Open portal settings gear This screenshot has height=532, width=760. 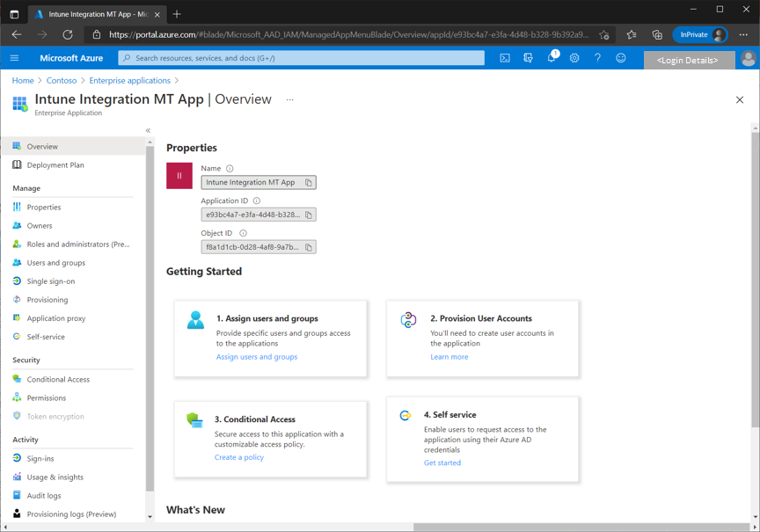click(574, 58)
